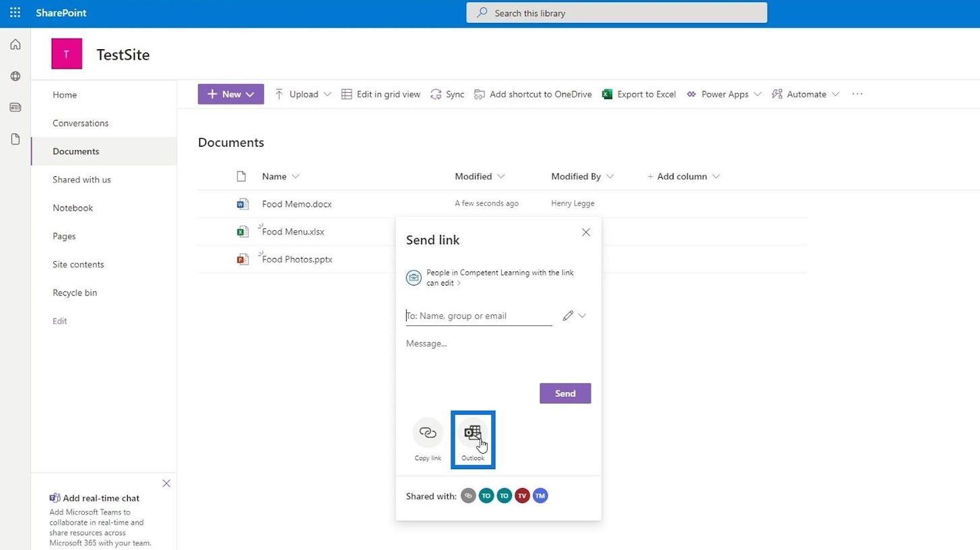Viewport: 980px width, 550px height.
Task: Open Shared with us in the navigation
Action: [81, 180]
